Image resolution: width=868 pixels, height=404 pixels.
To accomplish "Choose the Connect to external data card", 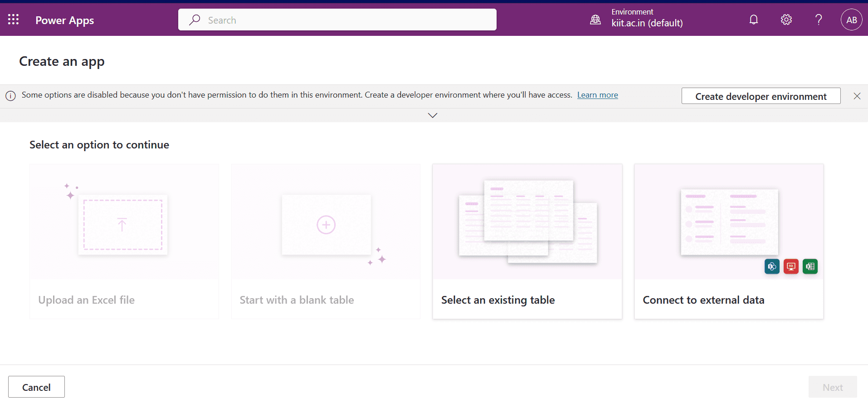I will tap(728, 241).
